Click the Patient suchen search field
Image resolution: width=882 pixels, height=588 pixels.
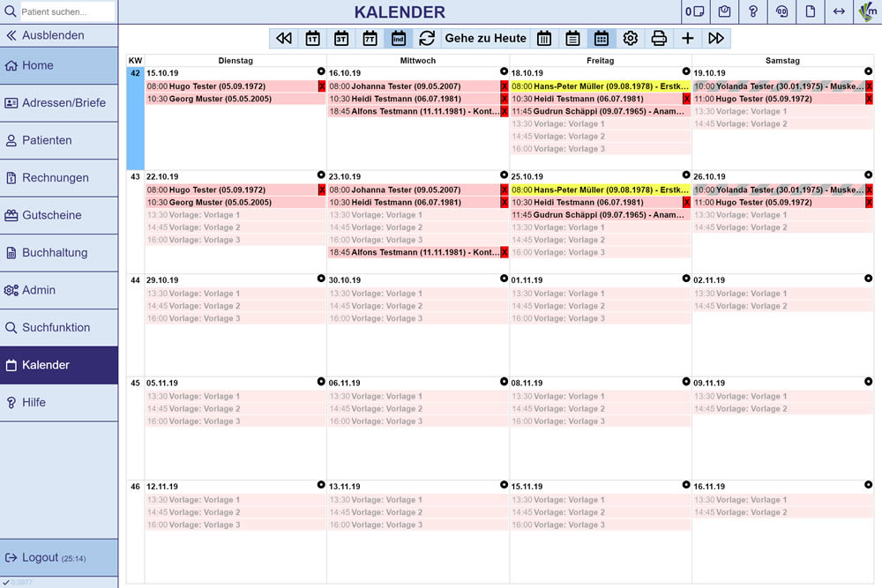pyautogui.click(x=66, y=12)
